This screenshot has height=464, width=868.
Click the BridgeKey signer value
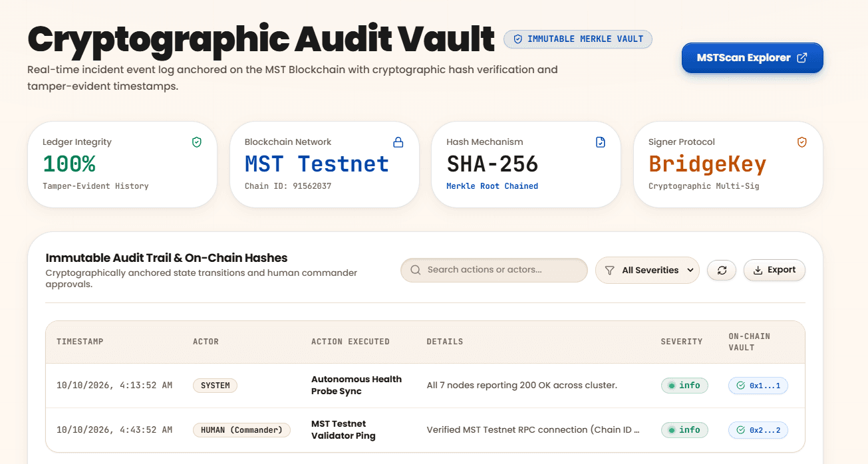(708, 164)
